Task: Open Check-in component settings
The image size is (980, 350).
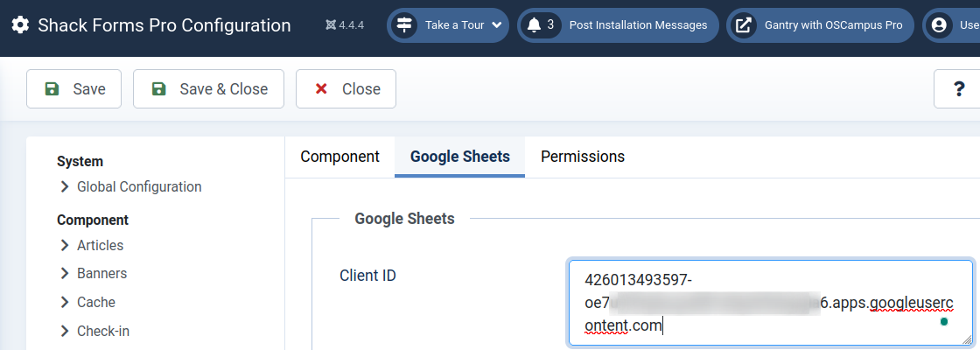Action: (x=103, y=332)
